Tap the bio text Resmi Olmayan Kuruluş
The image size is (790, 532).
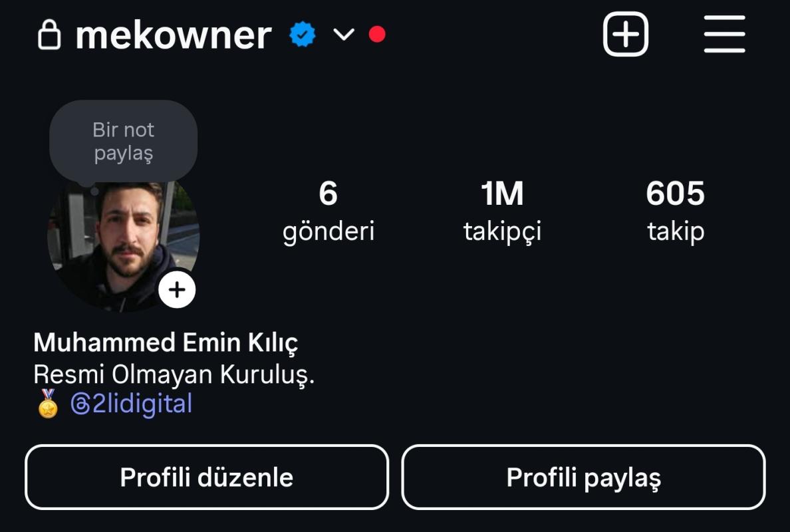(x=174, y=375)
